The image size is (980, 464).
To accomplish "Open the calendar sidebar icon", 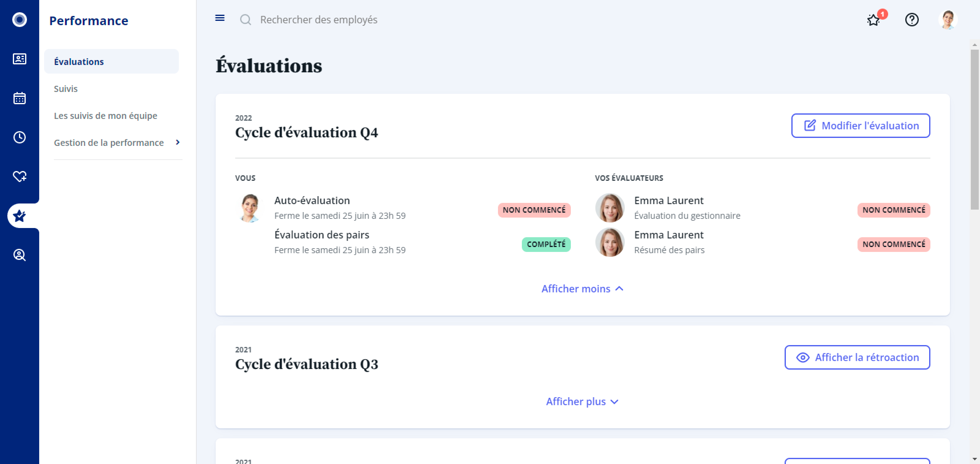I will tap(19, 98).
